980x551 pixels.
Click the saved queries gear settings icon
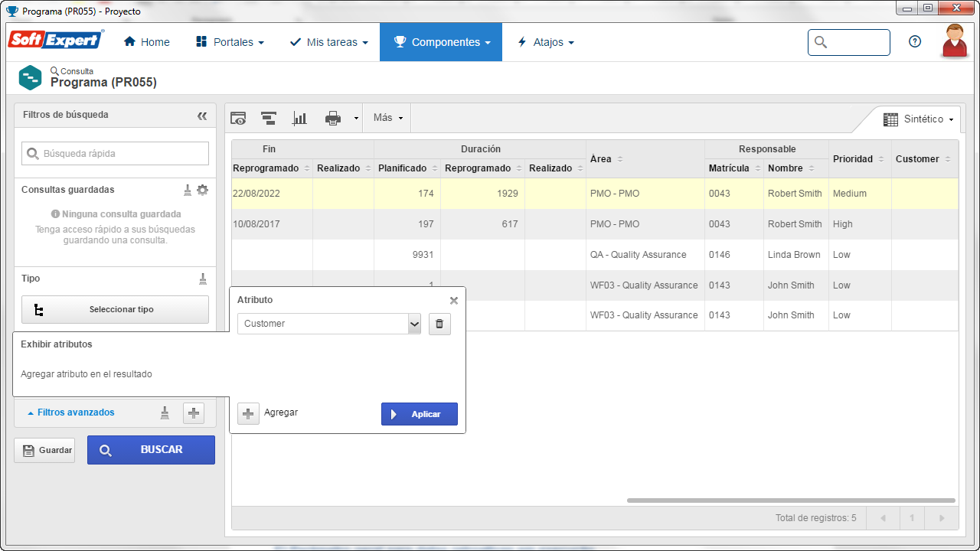(x=202, y=190)
